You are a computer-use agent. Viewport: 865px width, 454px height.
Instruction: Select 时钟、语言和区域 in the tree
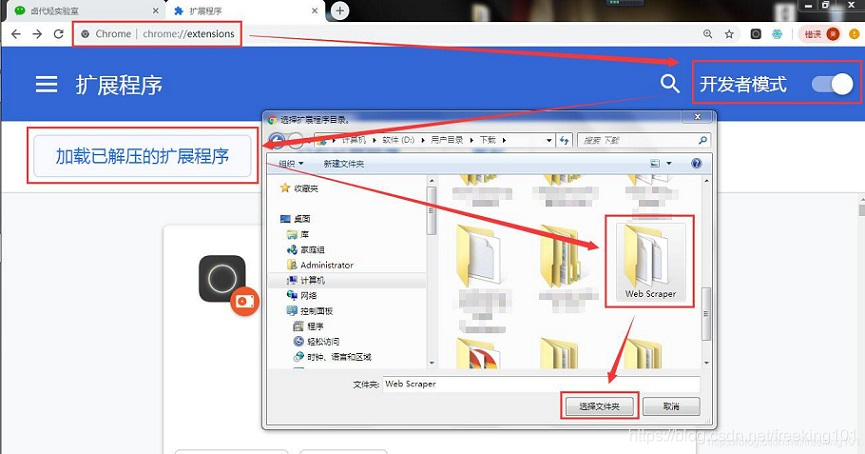coord(333,357)
